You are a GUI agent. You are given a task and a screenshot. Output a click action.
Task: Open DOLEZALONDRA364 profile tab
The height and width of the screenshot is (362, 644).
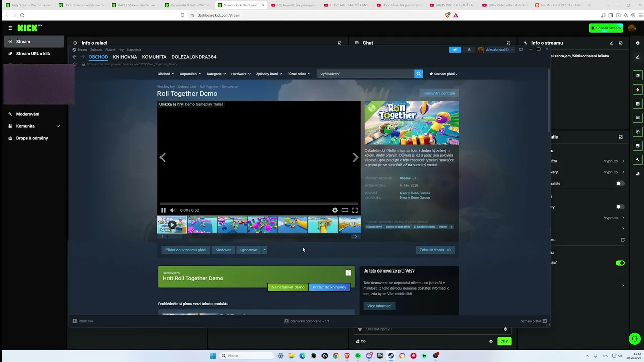tap(194, 57)
